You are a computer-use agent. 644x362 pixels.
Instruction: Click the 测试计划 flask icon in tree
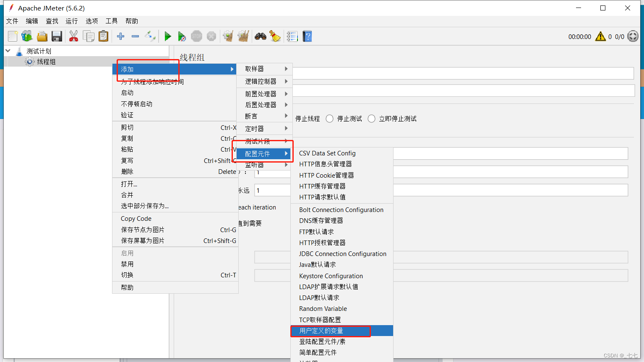coord(19,51)
